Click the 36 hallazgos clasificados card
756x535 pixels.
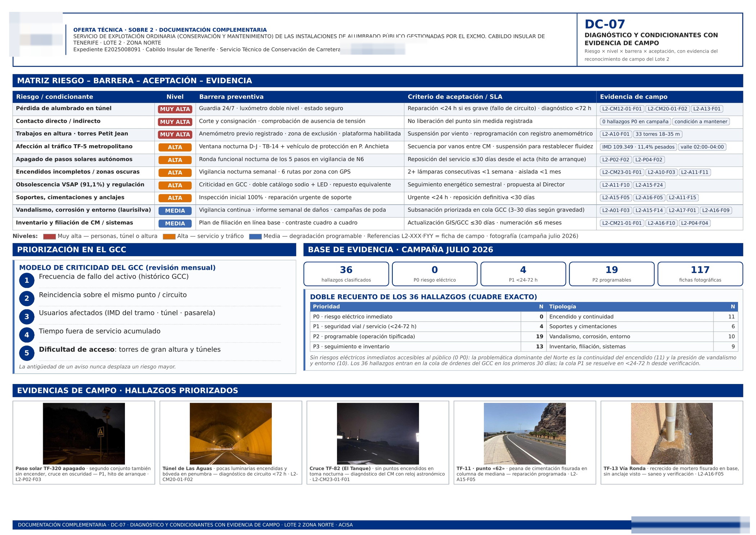point(346,274)
